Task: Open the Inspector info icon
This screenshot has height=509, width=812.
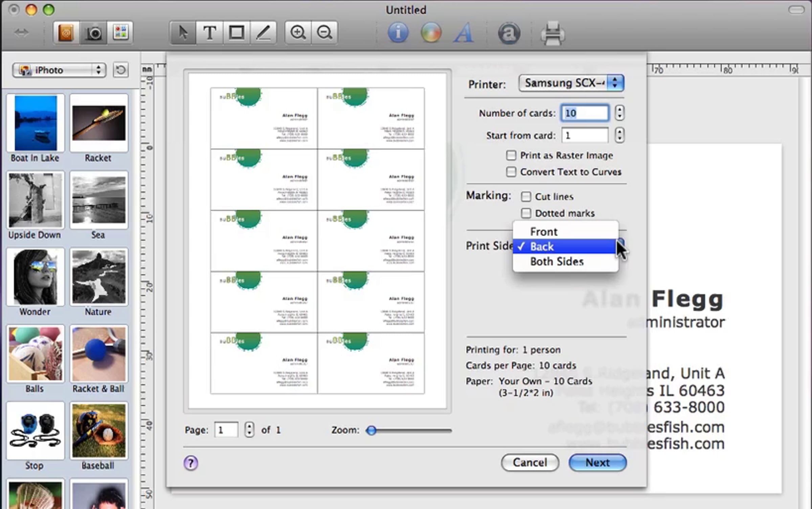Action: (398, 33)
